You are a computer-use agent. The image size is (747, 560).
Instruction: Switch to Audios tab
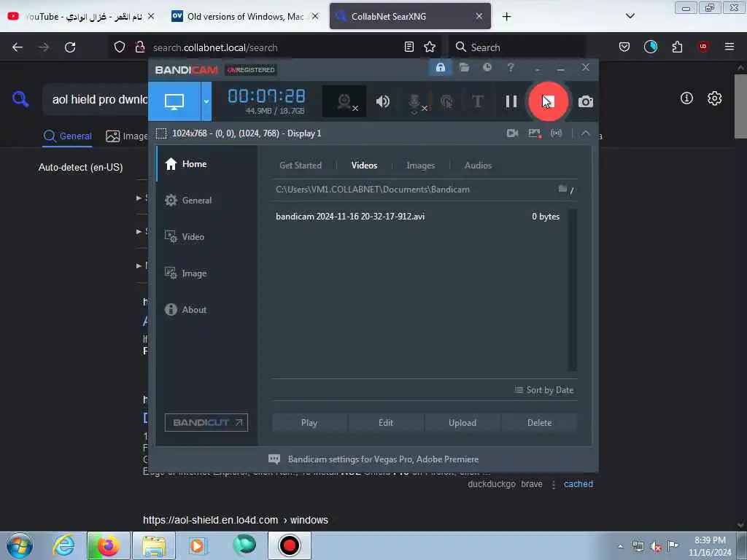point(478,166)
